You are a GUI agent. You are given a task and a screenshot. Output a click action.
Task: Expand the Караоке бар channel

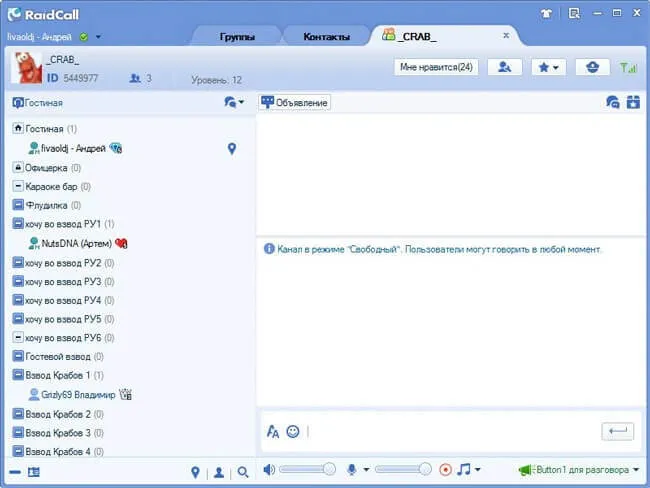click(x=18, y=186)
